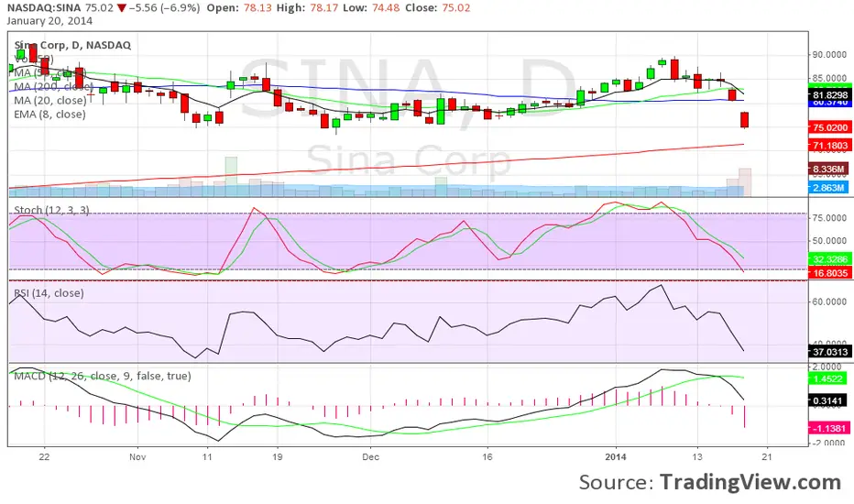Click the black 81.8298 price tag
Screen dimensions: 854x504
[x=829, y=94]
